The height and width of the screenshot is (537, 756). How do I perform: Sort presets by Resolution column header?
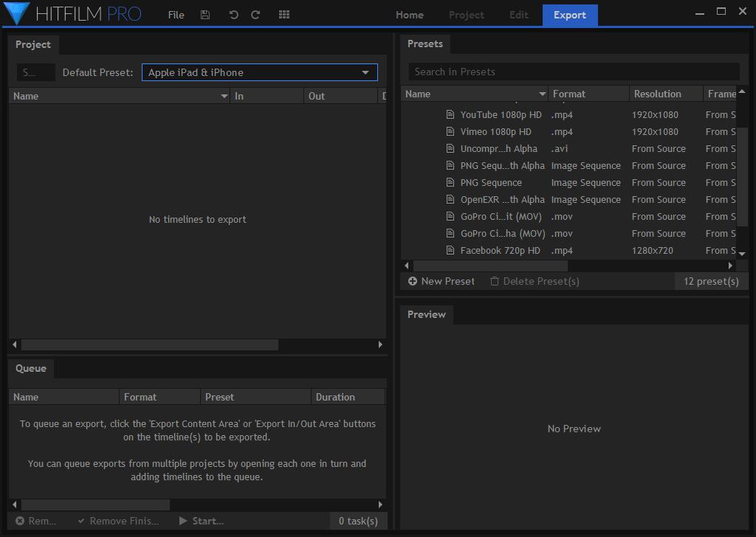pyautogui.click(x=657, y=94)
